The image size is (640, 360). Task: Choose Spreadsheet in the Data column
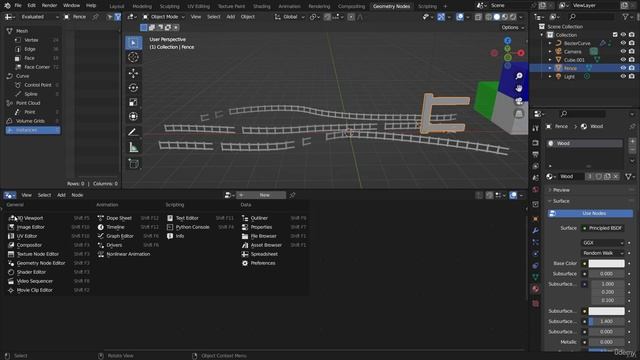point(264,254)
